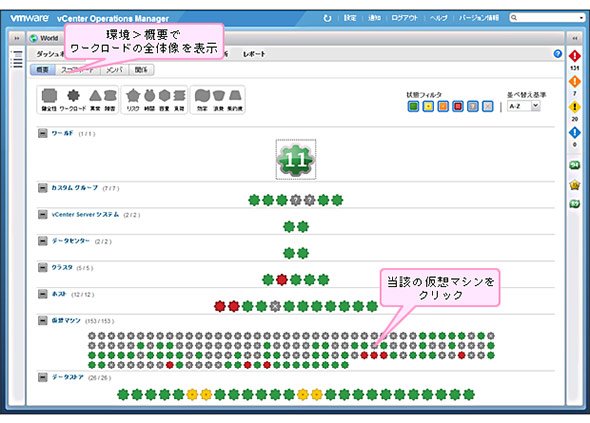The width and height of the screenshot is (590, 423).
Task: Collapse the ホスト section
Action: click(x=43, y=294)
